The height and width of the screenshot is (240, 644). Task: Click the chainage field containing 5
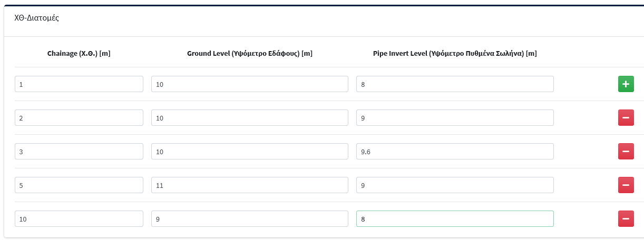[79, 185]
